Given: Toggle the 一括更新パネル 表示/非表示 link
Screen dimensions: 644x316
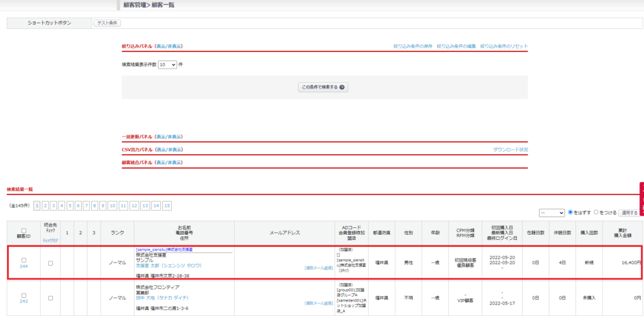Looking at the screenshot, I should 169,137.
